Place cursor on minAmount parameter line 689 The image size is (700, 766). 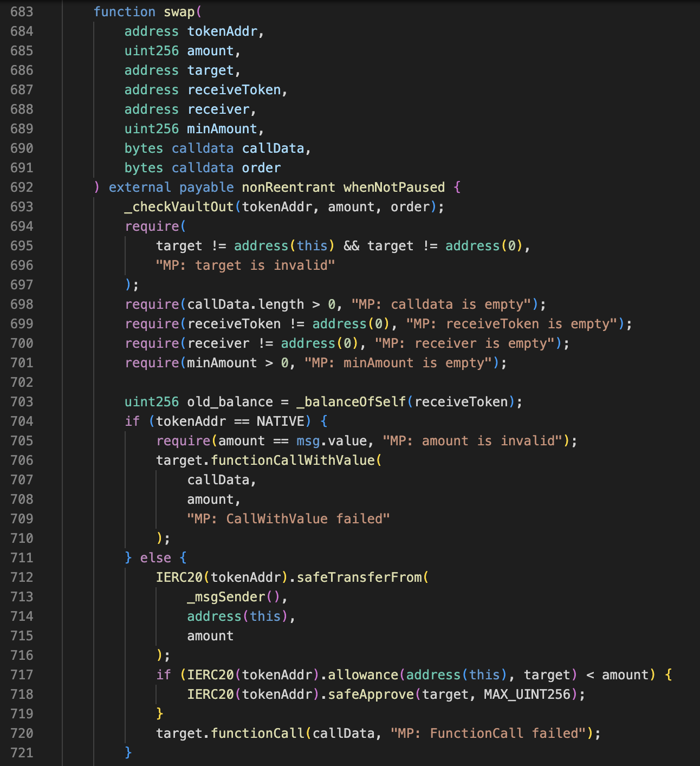[222, 129]
